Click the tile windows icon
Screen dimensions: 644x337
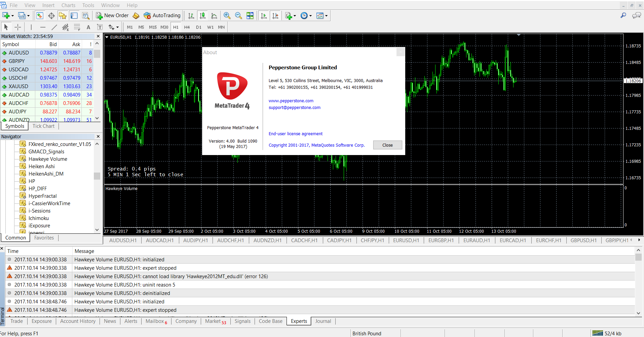tap(250, 15)
